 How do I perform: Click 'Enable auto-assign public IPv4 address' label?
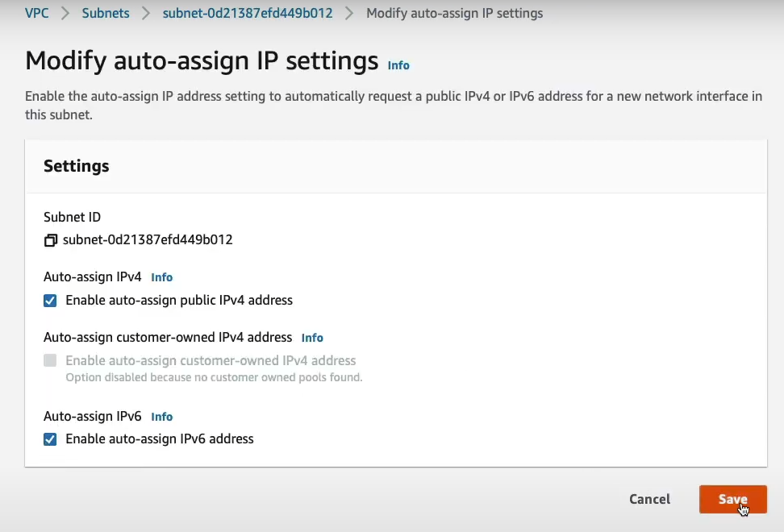coord(179,300)
